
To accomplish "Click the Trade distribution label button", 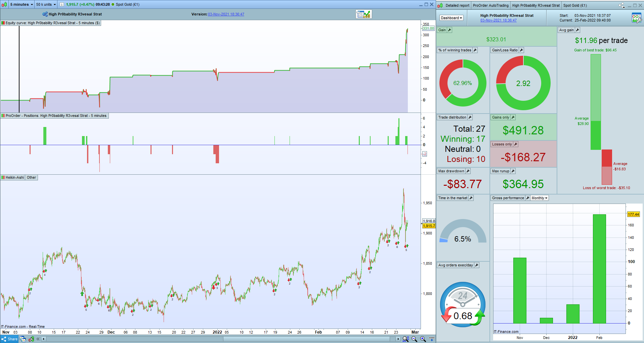I will click(x=452, y=117).
